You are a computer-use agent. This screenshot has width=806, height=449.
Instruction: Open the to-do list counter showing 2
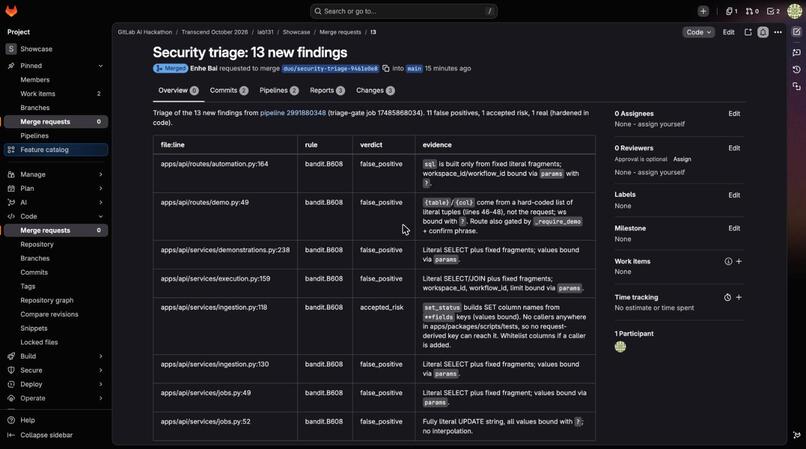click(x=773, y=11)
